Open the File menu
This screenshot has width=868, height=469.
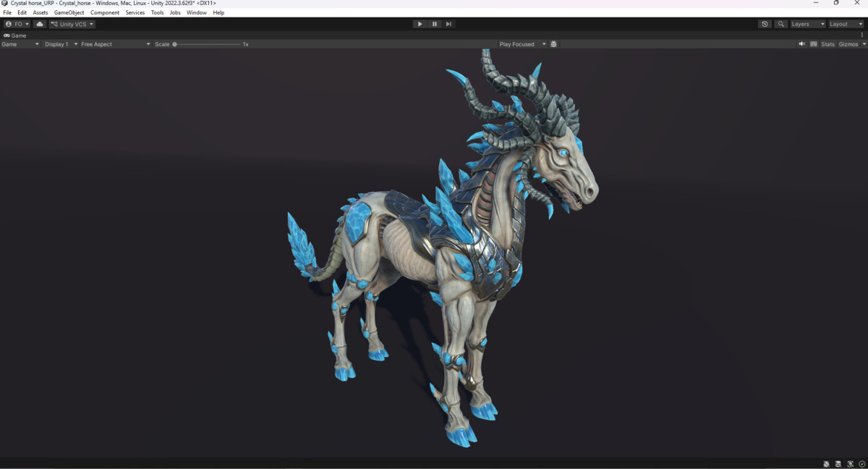(7, 12)
